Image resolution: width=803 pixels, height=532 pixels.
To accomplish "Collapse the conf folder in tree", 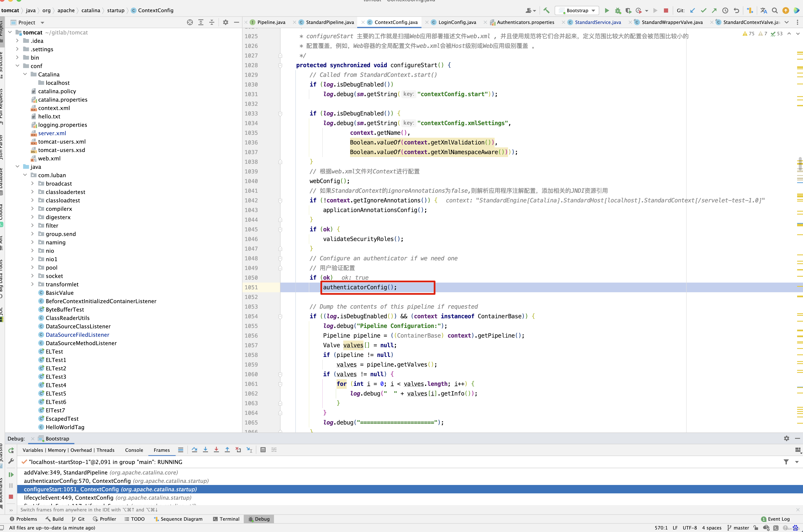I will coord(17,66).
